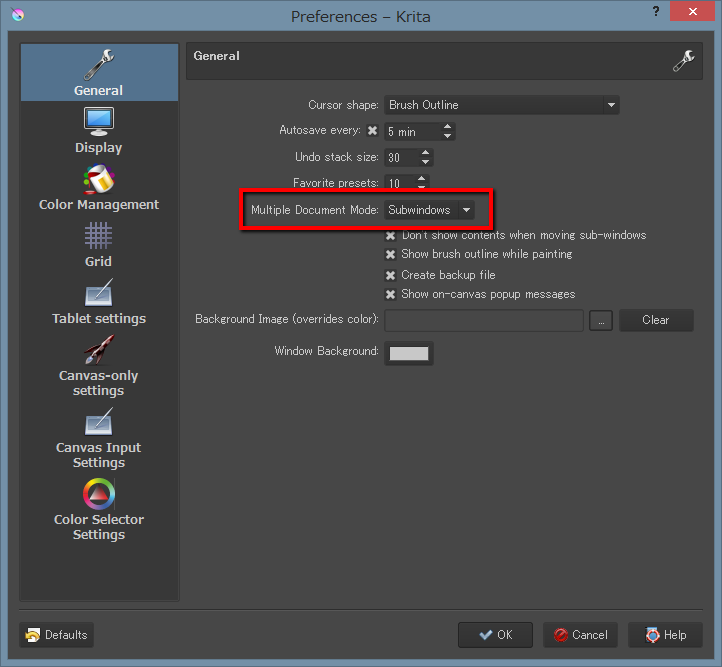This screenshot has width=722, height=667.
Task: Select the Canvas-only settings tab label
Action: 99,383
